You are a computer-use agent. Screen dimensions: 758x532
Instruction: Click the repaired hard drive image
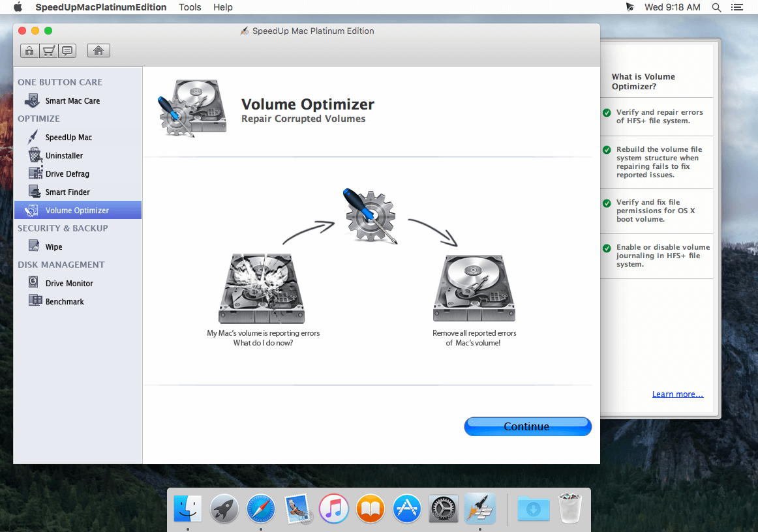click(x=474, y=288)
